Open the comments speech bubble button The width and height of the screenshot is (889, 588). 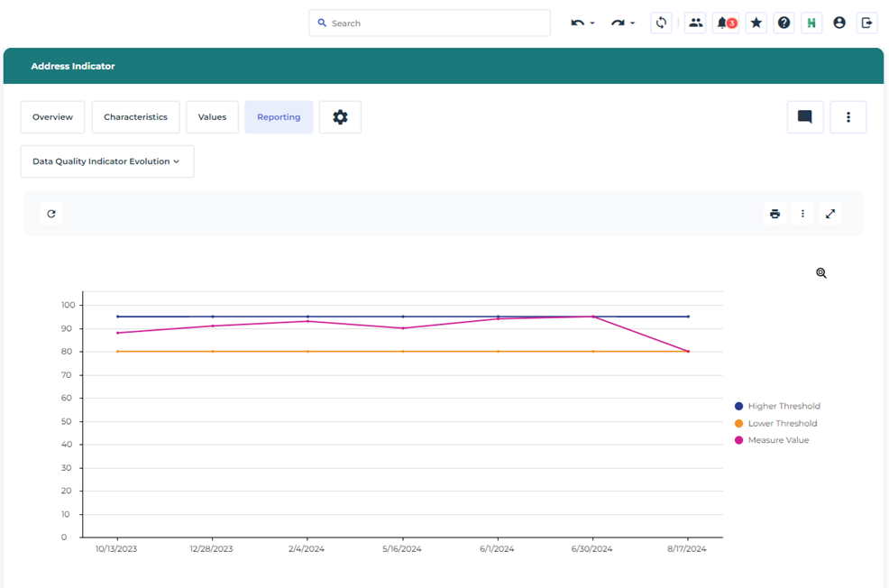[804, 117]
